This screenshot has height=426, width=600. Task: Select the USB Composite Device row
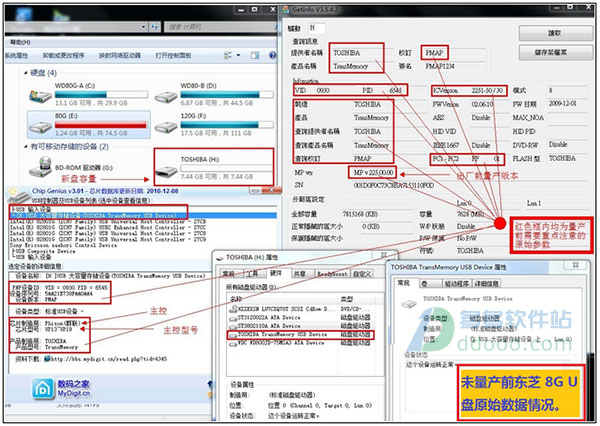click(x=44, y=251)
